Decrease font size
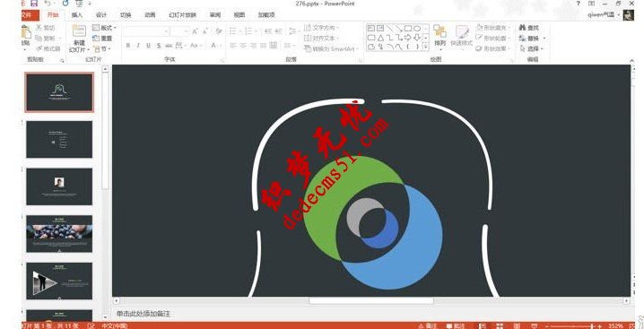The height and width of the screenshot is (329, 644). click(205, 31)
